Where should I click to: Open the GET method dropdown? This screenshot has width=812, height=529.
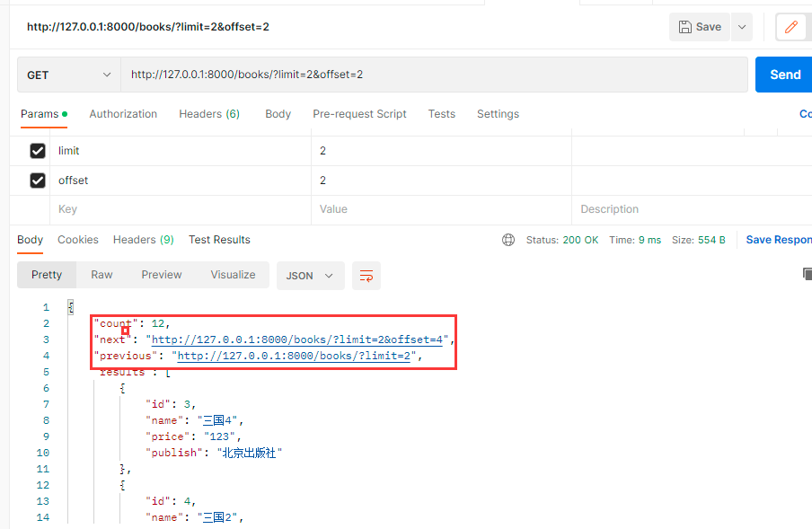[69, 75]
